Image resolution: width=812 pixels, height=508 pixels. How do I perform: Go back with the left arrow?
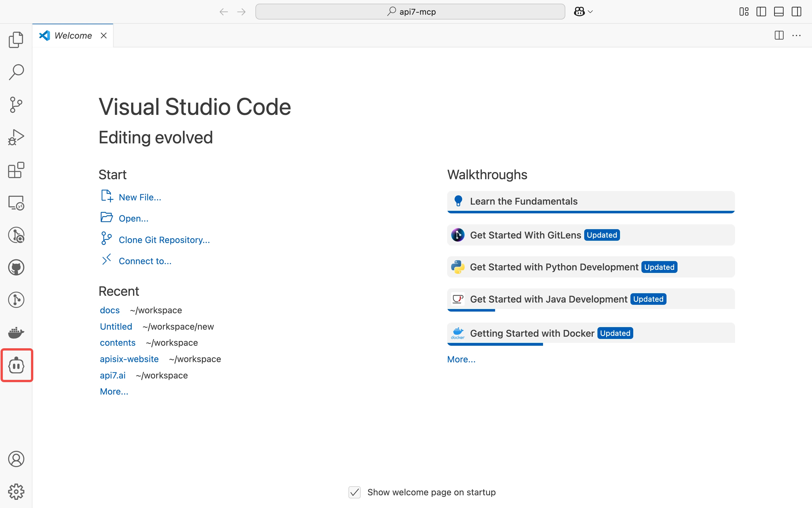[224, 12]
